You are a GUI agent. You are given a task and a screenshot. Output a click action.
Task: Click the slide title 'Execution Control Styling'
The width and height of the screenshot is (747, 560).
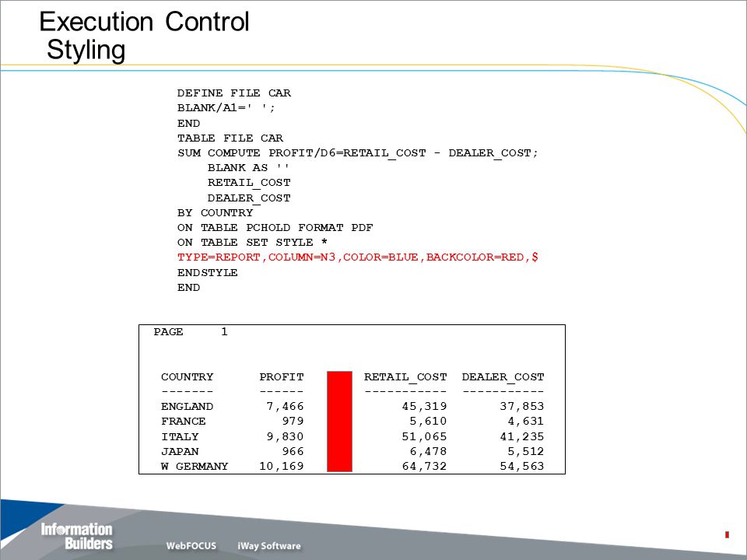(144, 35)
